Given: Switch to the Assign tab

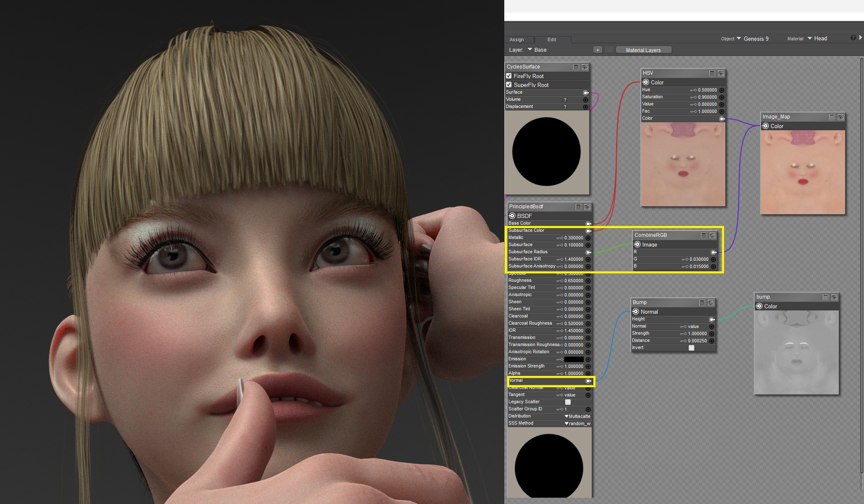Looking at the screenshot, I should tap(516, 39).
